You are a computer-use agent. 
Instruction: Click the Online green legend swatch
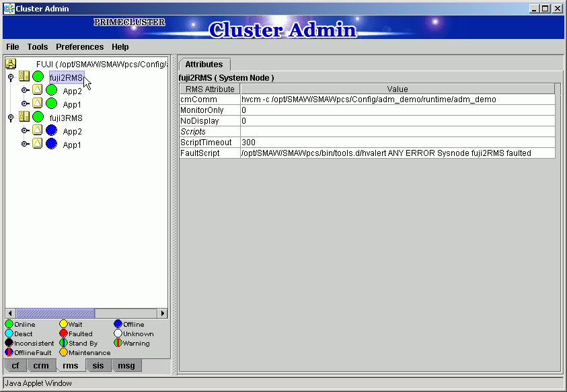(x=9, y=324)
